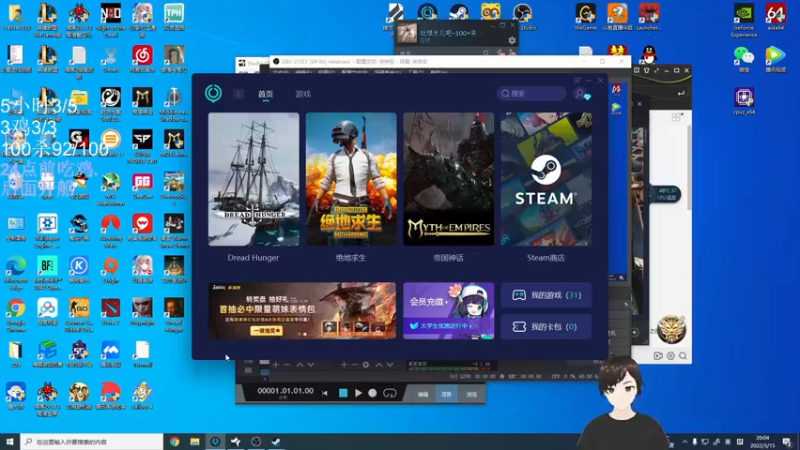Open the Myth of Empires game card
This screenshot has width=800, height=450.
tap(448, 179)
